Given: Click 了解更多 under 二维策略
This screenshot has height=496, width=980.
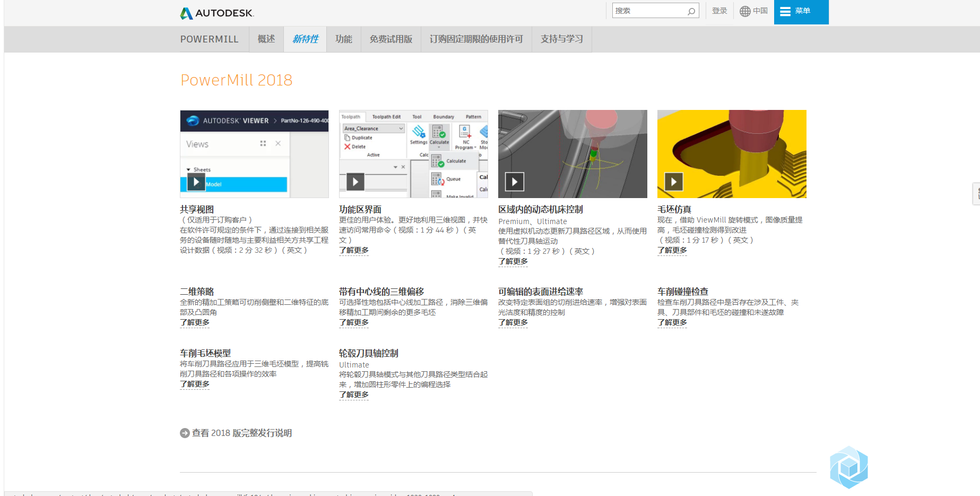Looking at the screenshot, I should coord(195,322).
